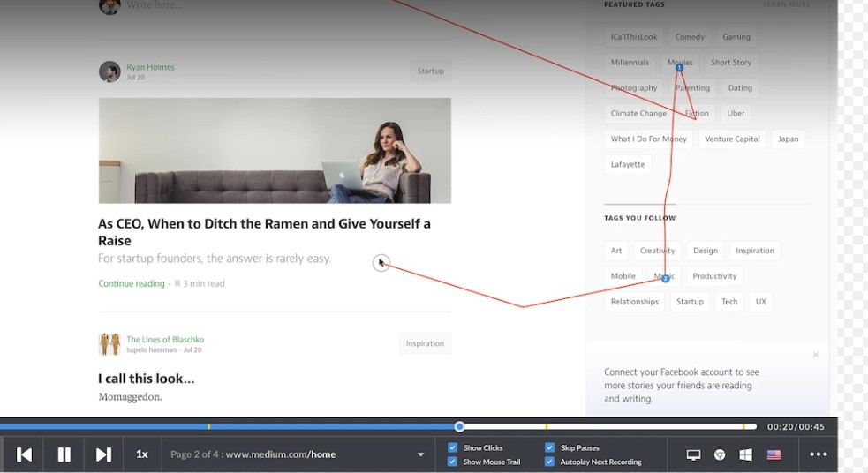Click the desktop device icon
This screenshot has width=868, height=473.
693,454
